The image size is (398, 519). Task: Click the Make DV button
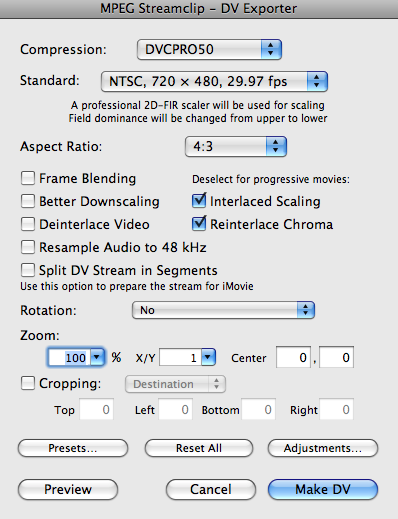pyautogui.click(x=323, y=489)
